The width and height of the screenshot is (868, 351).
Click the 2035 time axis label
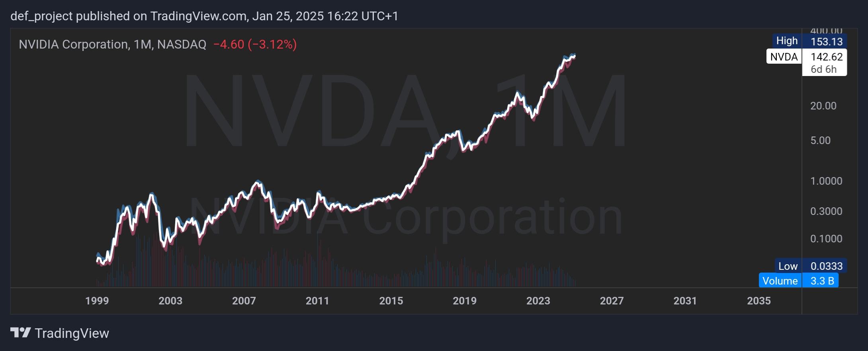coord(759,301)
